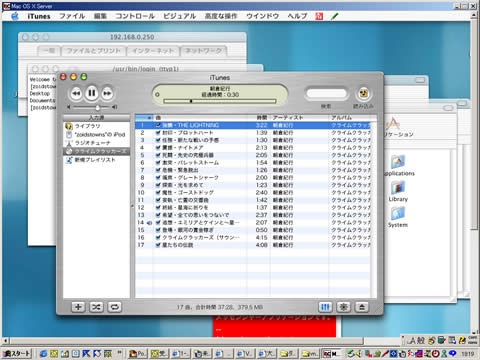Image resolution: width=480 pixels, height=360 pixels.
Task: Sort tracks by the track number column header
Action: tap(144, 118)
